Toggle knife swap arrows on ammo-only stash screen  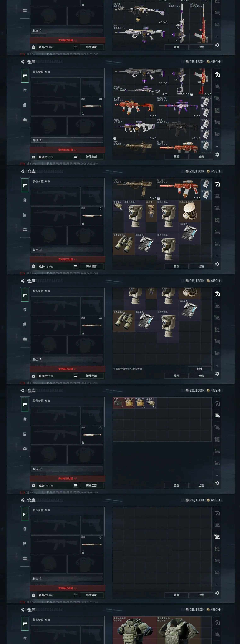[x=100, y=428]
